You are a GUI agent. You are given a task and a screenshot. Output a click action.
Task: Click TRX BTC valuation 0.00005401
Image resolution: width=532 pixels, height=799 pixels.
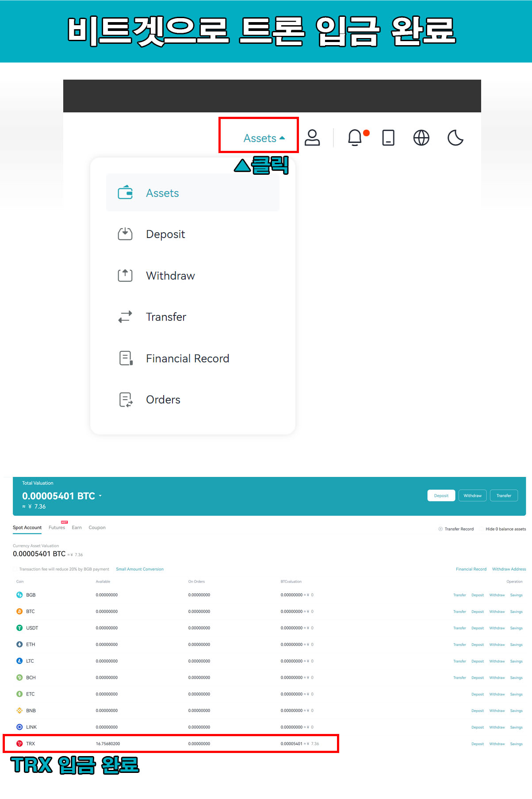291,744
